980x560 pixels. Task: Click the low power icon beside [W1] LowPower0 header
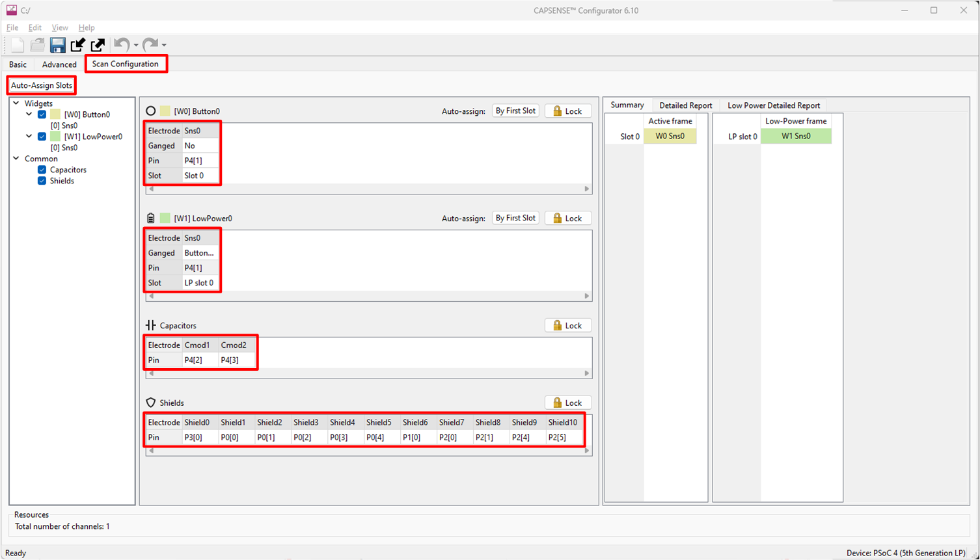click(x=151, y=219)
